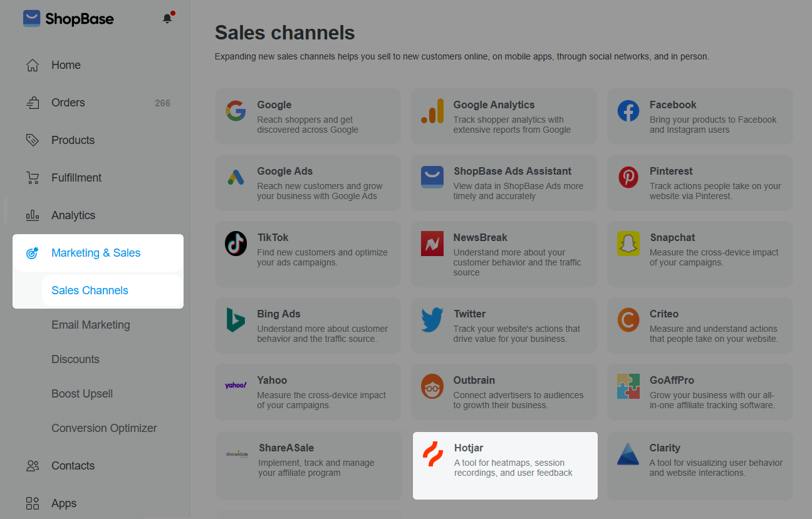The image size is (812, 519).
Task: Open the Twitter channel title
Action: 470,314
